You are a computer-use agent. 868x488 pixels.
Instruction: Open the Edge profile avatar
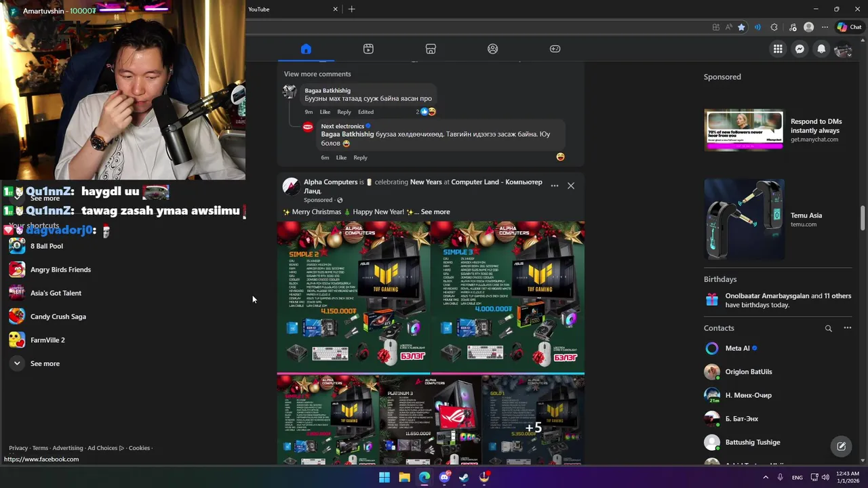[x=808, y=27]
